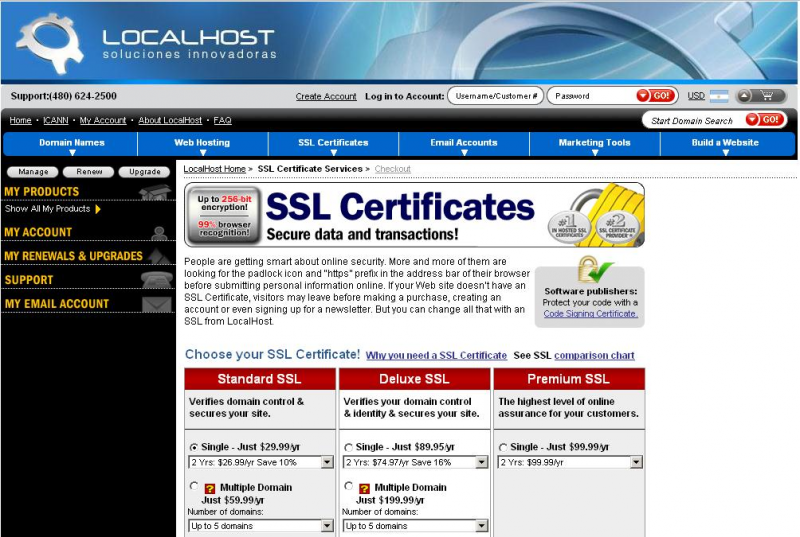Follow the Code Signing Certificate link

coord(590,313)
